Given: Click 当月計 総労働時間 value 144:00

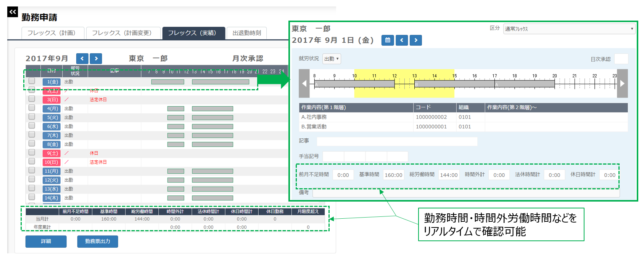Looking at the screenshot, I should (x=142, y=219).
